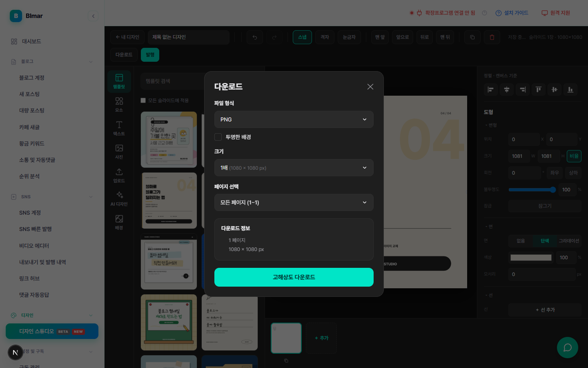This screenshot has height=368, width=588.
Task: Toggle the 격자 grid button
Action: click(325, 37)
